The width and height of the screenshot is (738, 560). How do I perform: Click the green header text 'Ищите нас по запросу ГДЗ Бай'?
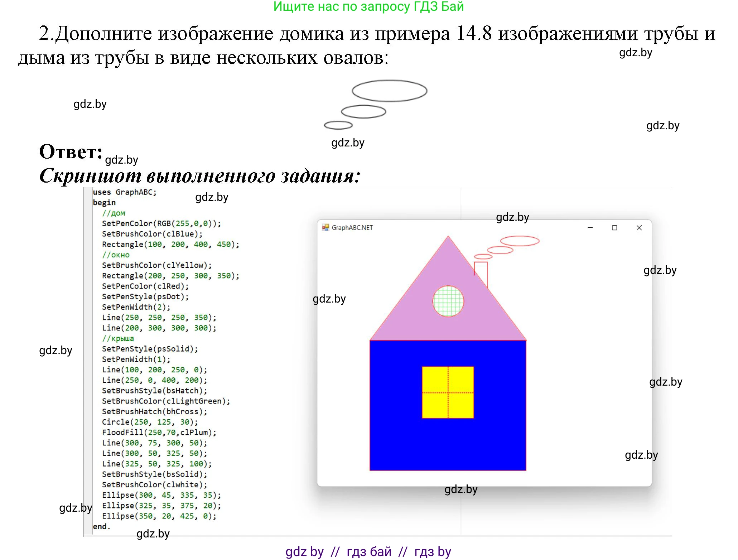coord(368,6)
